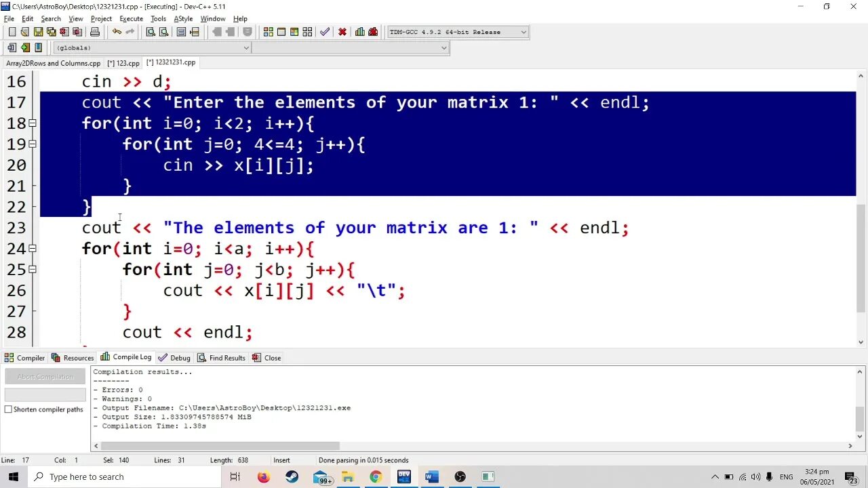Open the Find tool in the toolbar
The width and height of the screenshot is (868, 488).
[151, 32]
